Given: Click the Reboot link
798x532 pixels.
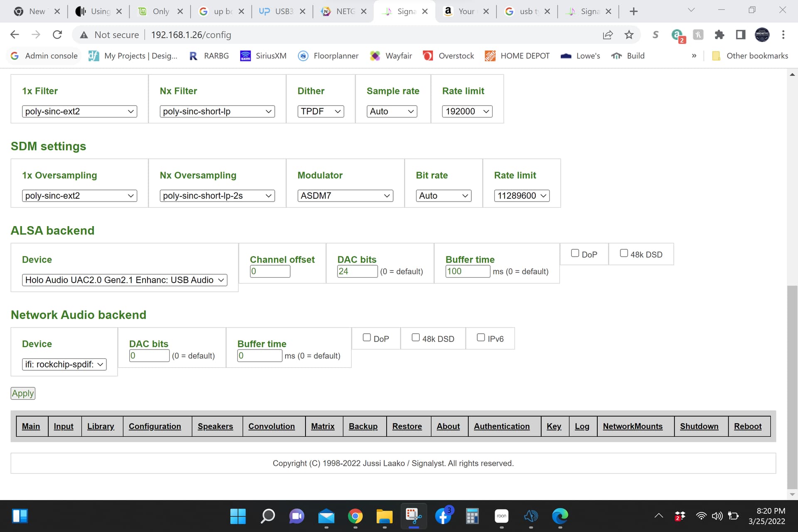Looking at the screenshot, I should (748, 426).
